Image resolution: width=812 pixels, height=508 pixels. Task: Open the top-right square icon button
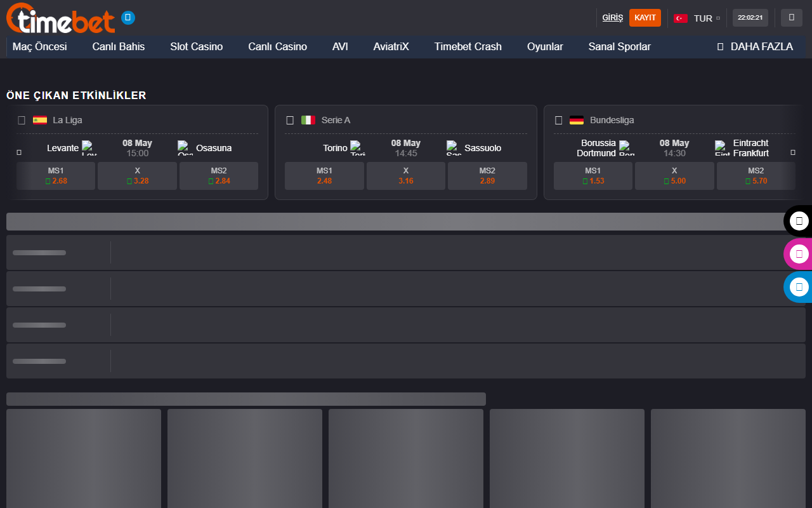pos(792,18)
